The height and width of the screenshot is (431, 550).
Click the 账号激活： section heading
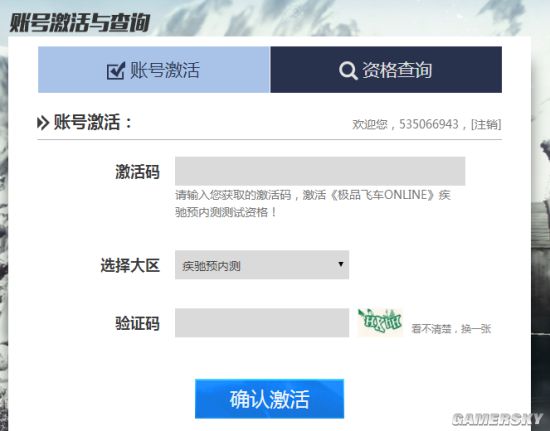[93, 122]
